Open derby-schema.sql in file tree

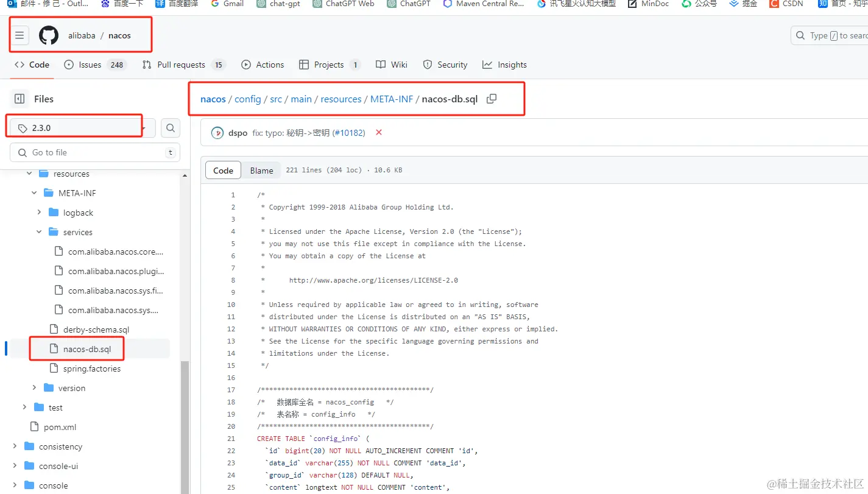click(x=96, y=330)
